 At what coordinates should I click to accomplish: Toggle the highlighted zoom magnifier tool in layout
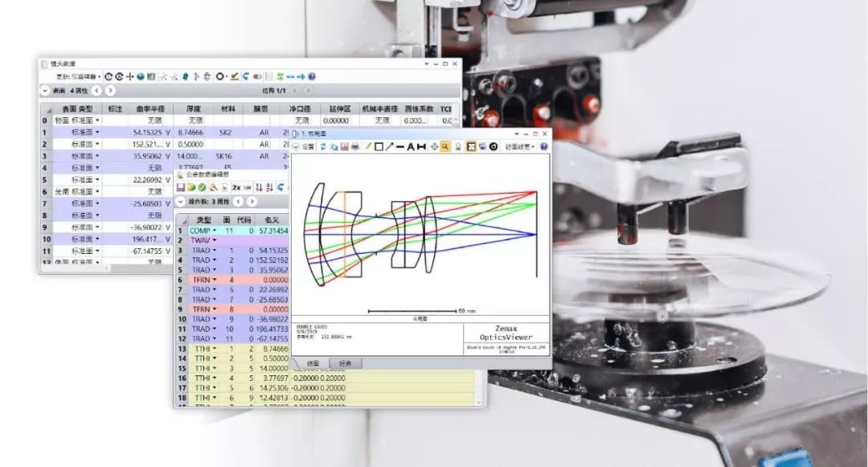pos(444,147)
